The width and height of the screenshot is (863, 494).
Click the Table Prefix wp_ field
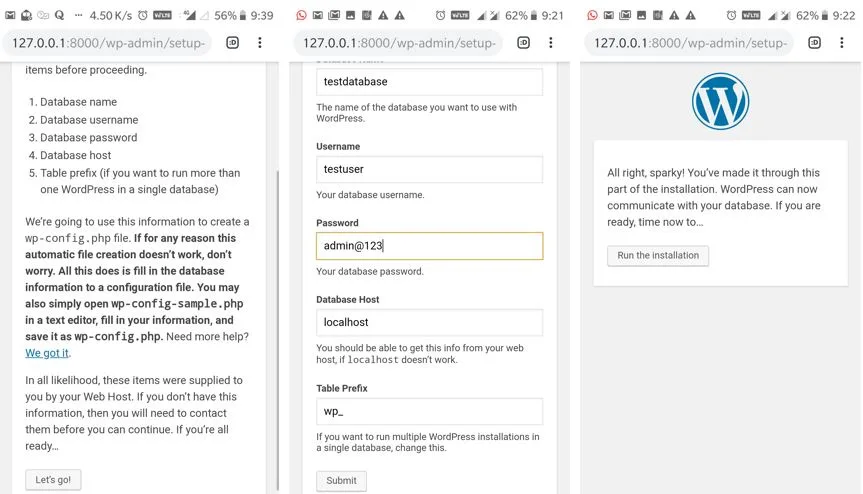click(429, 411)
